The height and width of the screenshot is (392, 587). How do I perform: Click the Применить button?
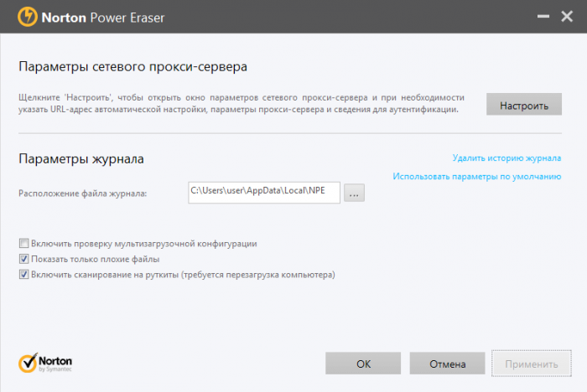point(531,364)
